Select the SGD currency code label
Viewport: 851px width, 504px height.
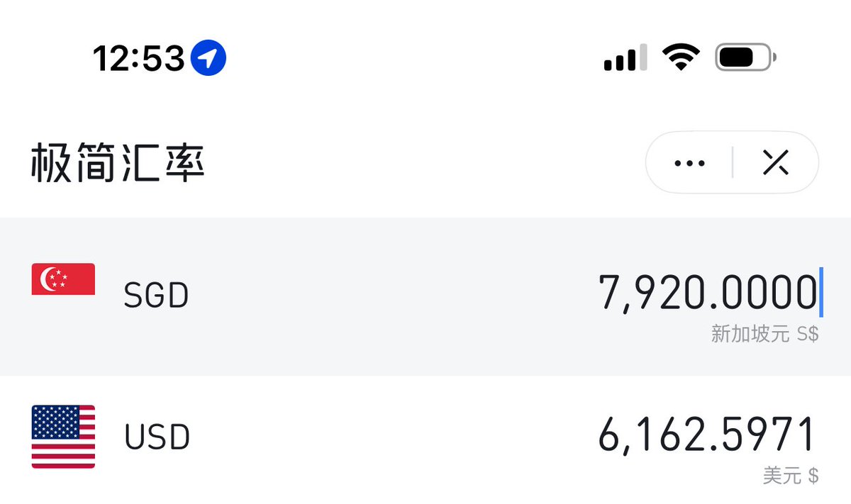click(156, 296)
